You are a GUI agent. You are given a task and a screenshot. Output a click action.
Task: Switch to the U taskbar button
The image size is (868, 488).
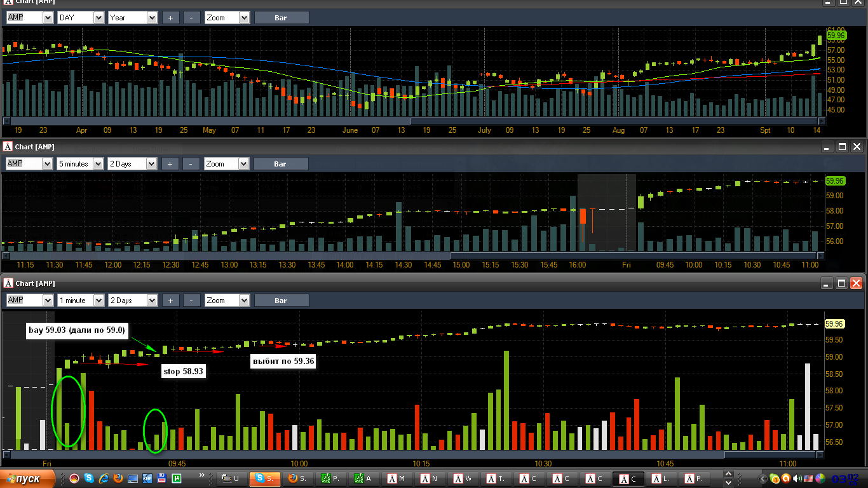tap(231, 479)
